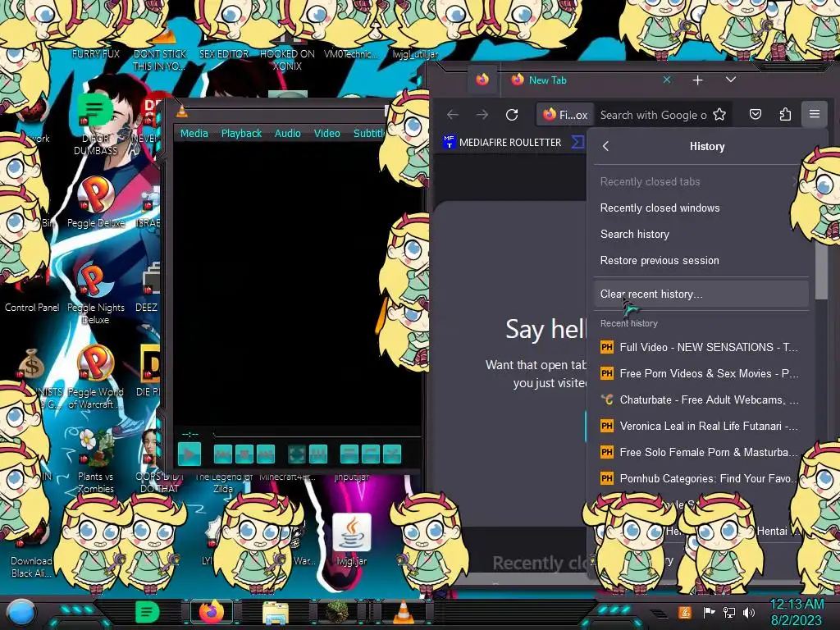
Task: Click the Firefox forward arrow
Action: tap(482, 115)
